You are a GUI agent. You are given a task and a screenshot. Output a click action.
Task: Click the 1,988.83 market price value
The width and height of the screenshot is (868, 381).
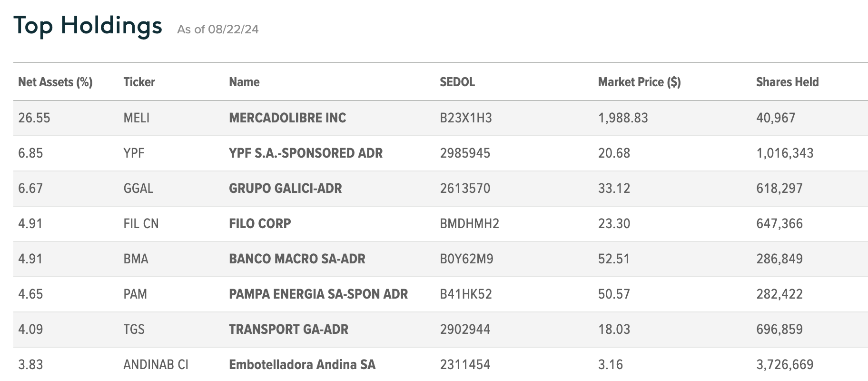623,118
